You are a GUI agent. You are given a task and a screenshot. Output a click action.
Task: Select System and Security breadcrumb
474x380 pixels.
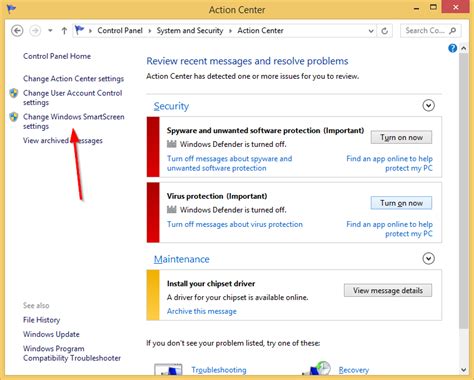click(x=190, y=31)
